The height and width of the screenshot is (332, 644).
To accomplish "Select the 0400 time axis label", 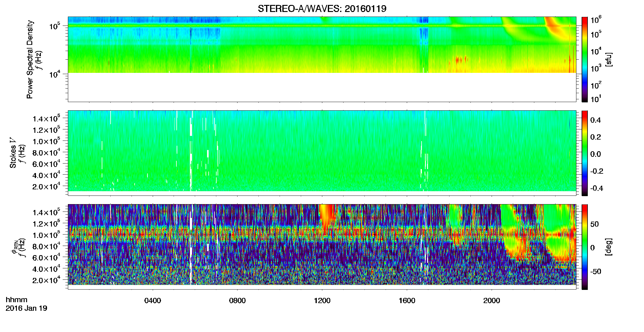I will pos(153,301).
